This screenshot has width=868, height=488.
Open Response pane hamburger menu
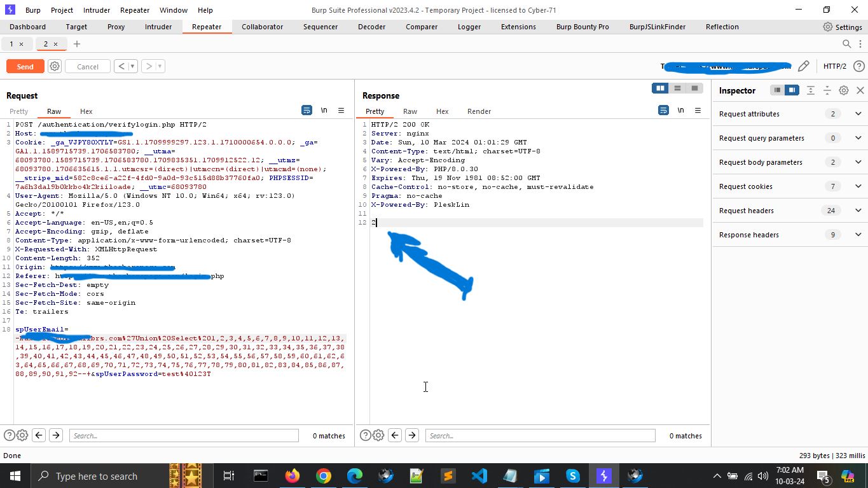coord(698,111)
